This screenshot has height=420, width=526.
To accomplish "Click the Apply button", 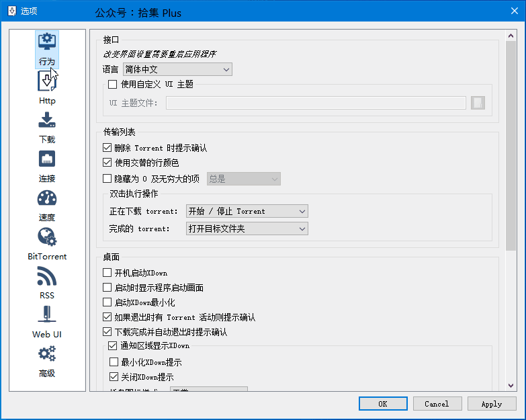I will click(492, 404).
